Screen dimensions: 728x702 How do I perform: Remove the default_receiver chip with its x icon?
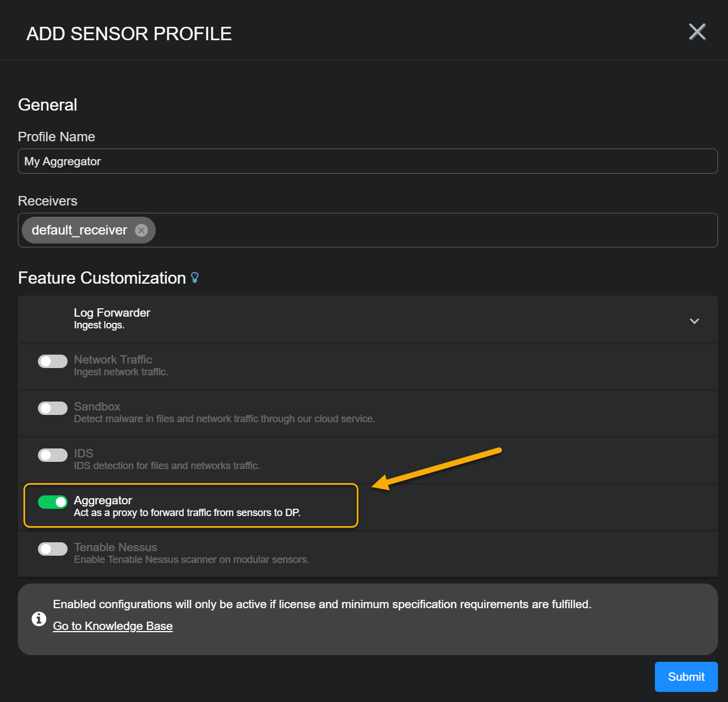[x=142, y=230]
